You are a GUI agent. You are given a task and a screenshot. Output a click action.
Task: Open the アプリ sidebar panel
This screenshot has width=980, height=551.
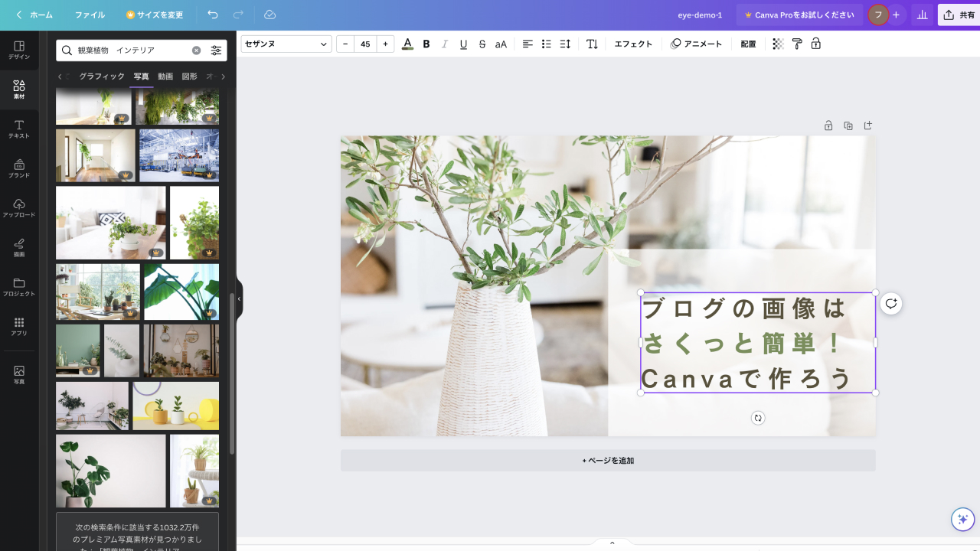coord(19,327)
